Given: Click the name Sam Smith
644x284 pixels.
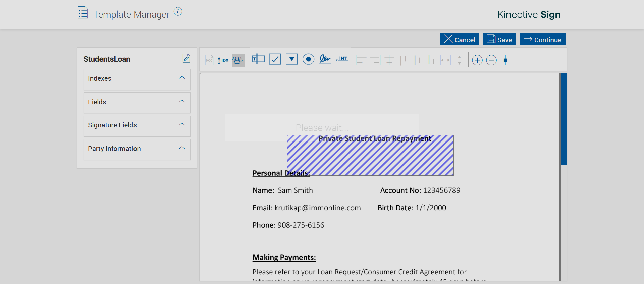Looking at the screenshot, I should pos(295,190).
